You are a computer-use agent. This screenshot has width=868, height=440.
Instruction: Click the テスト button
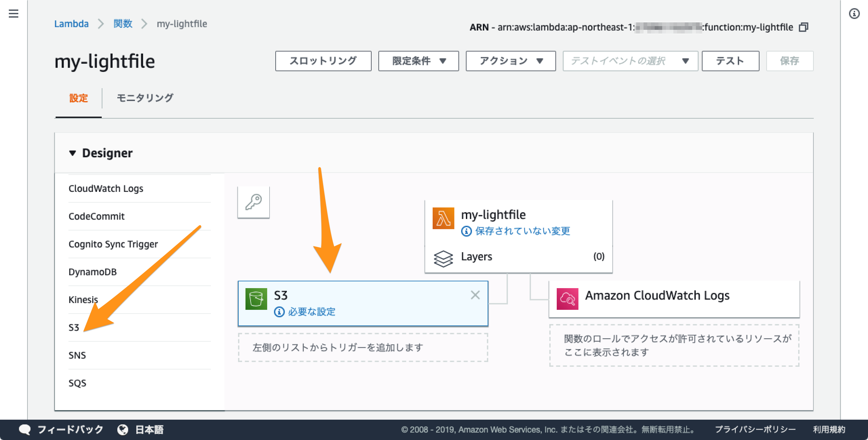click(730, 61)
